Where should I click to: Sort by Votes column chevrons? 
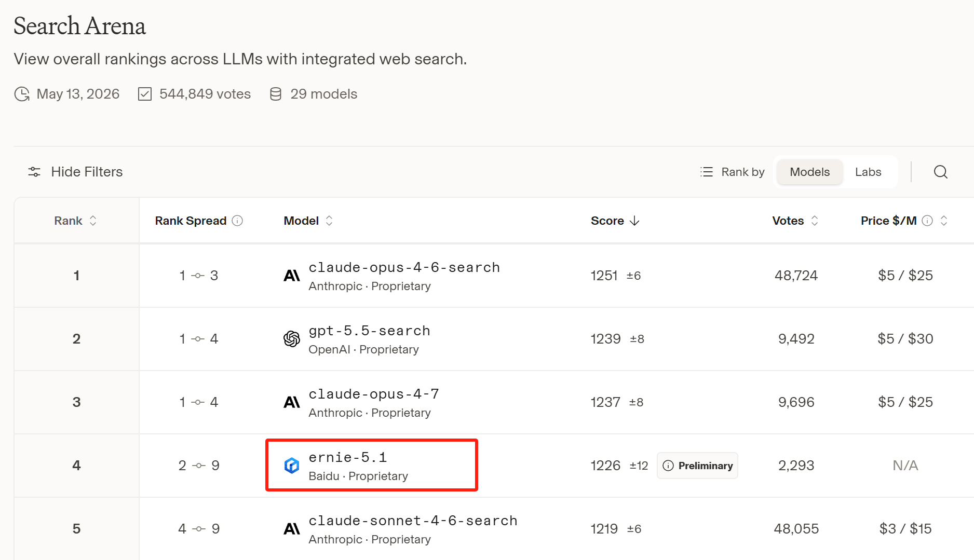815,221
